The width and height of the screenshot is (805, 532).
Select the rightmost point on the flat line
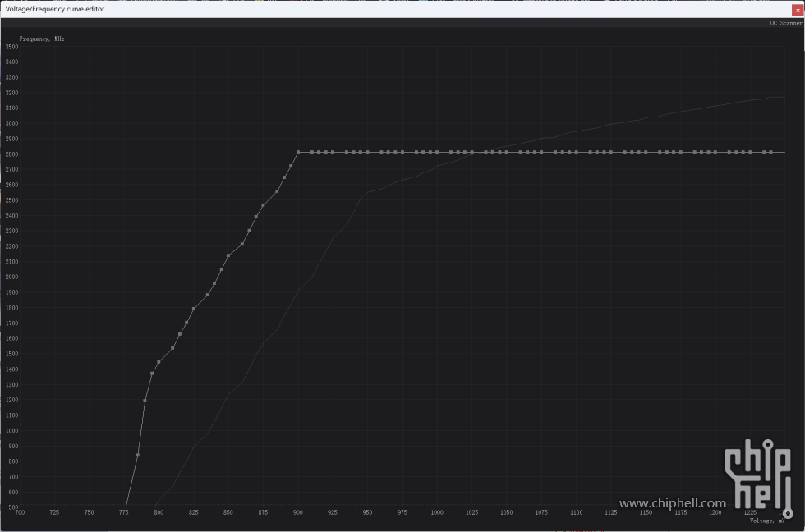click(x=771, y=153)
